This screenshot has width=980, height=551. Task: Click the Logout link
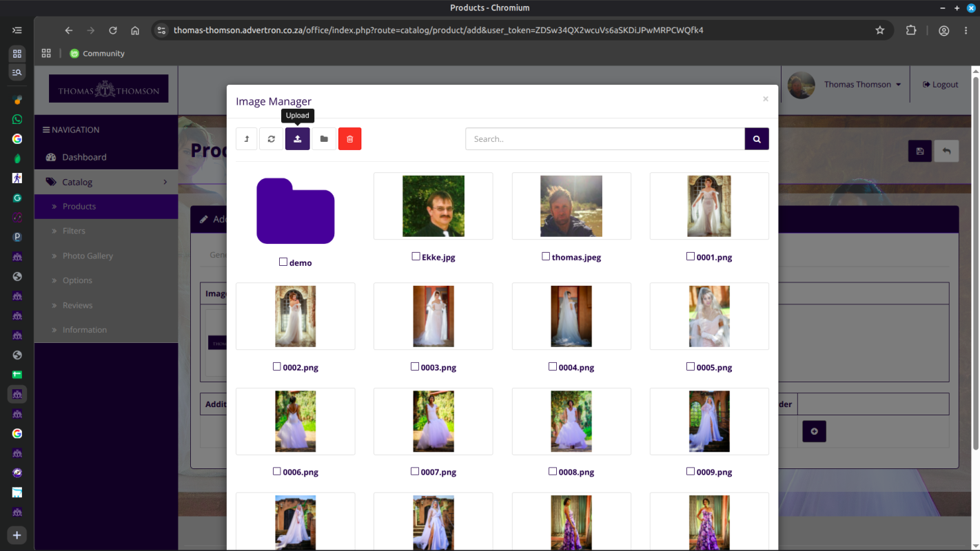point(941,85)
